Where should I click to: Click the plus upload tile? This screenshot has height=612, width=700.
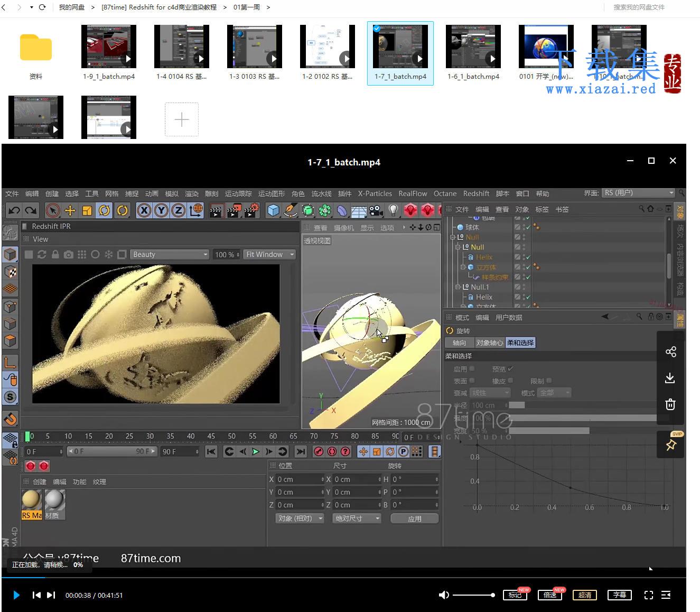click(x=182, y=119)
